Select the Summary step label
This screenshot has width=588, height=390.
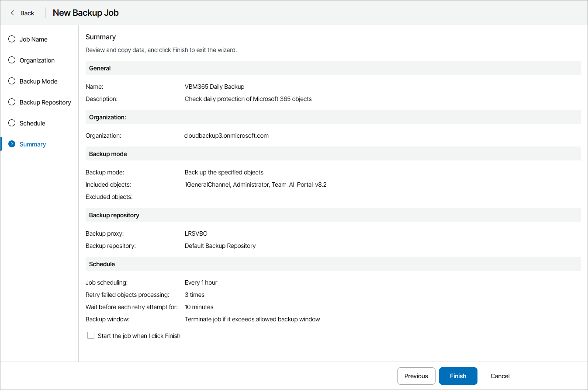tap(33, 144)
